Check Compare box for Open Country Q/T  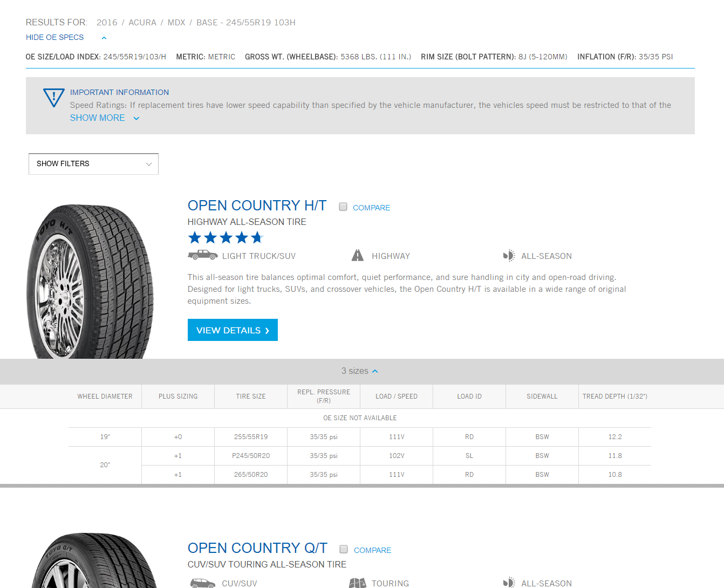point(344,549)
